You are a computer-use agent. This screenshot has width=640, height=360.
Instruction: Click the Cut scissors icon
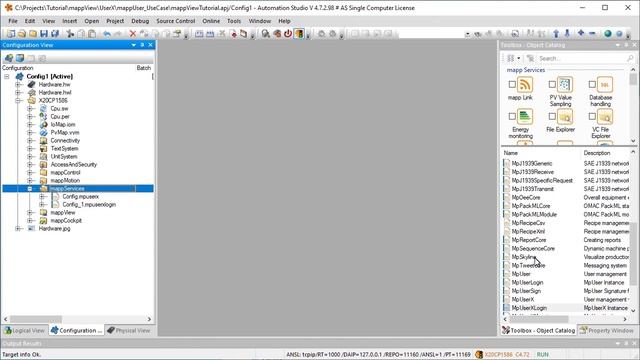pos(70,34)
